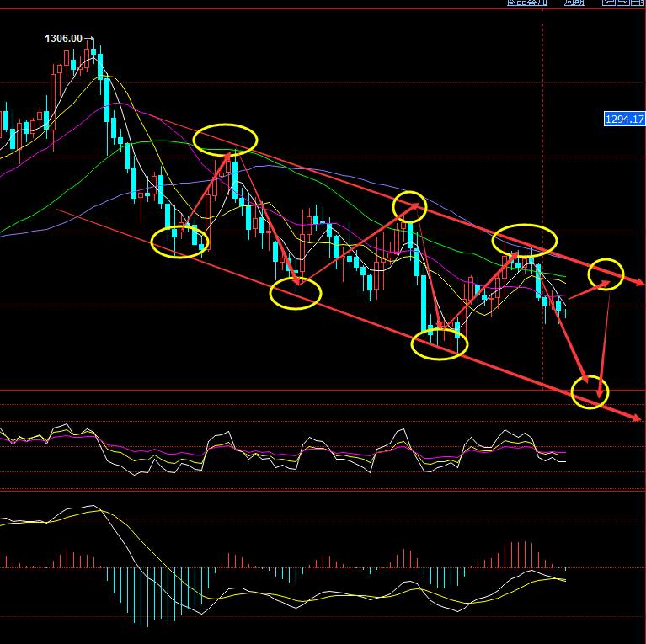Select the leftmost yellow ellipse on lower trendline

(x=179, y=242)
